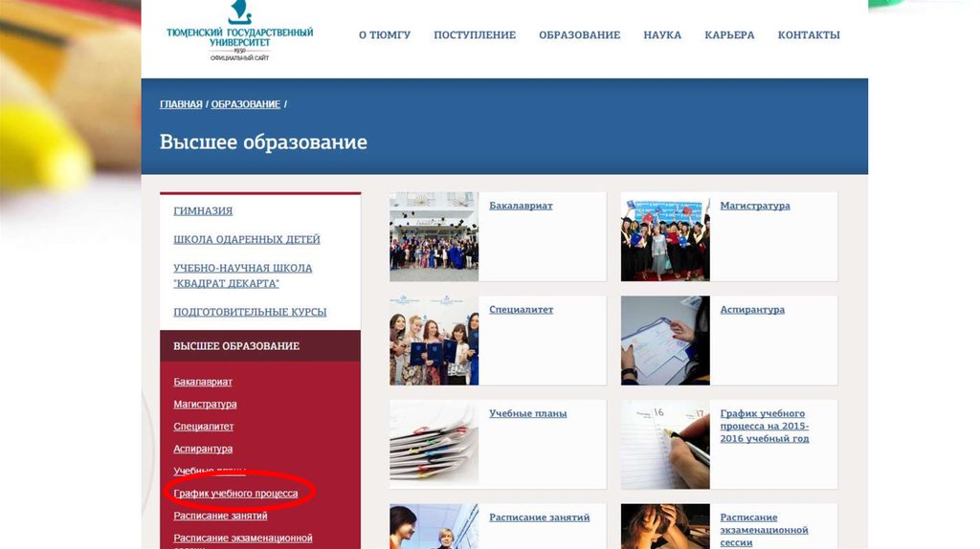Click the ОБРАЗОВАНИЕ breadcrumb link
980x549 pixels.
tap(246, 104)
